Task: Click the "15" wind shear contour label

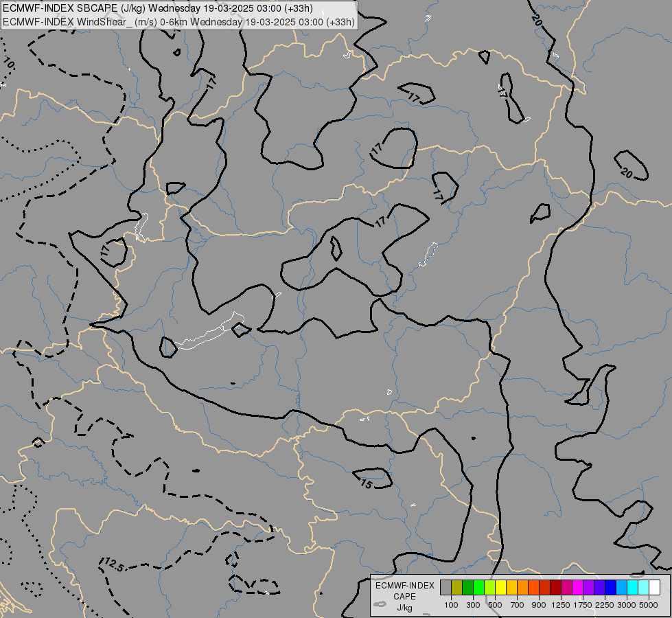Action: (366, 484)
